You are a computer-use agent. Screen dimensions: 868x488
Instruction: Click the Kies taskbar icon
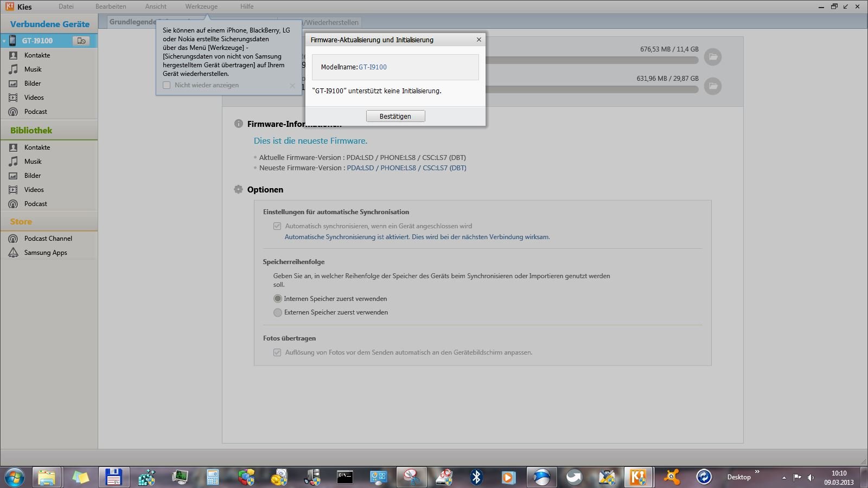click(x=638, y=477)
